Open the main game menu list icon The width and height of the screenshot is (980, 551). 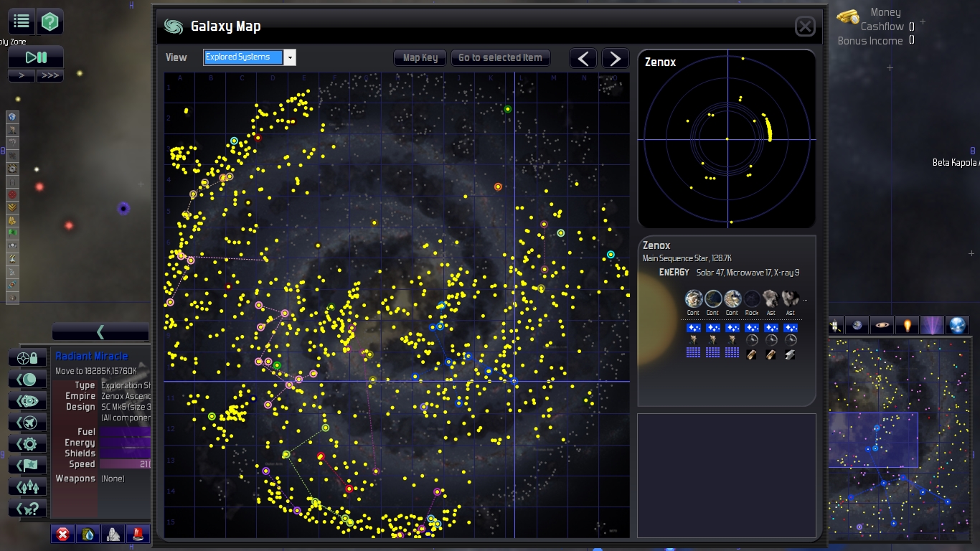tap(22, 22)
